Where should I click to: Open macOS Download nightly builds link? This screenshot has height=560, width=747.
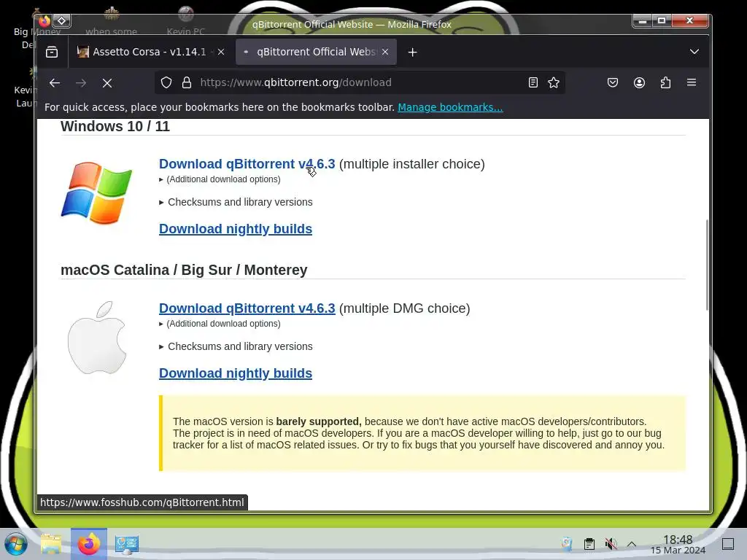(236, 373)
